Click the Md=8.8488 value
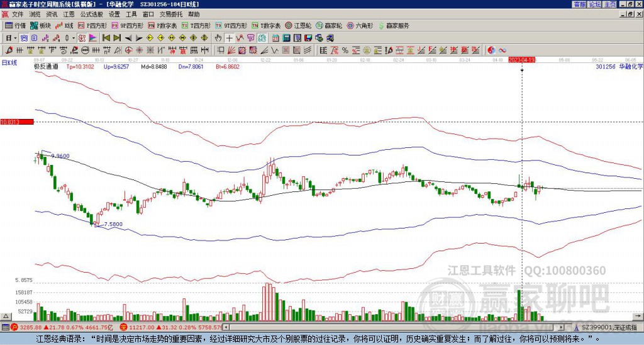Screen dimensions: 644x345 (x=154, y=66)
